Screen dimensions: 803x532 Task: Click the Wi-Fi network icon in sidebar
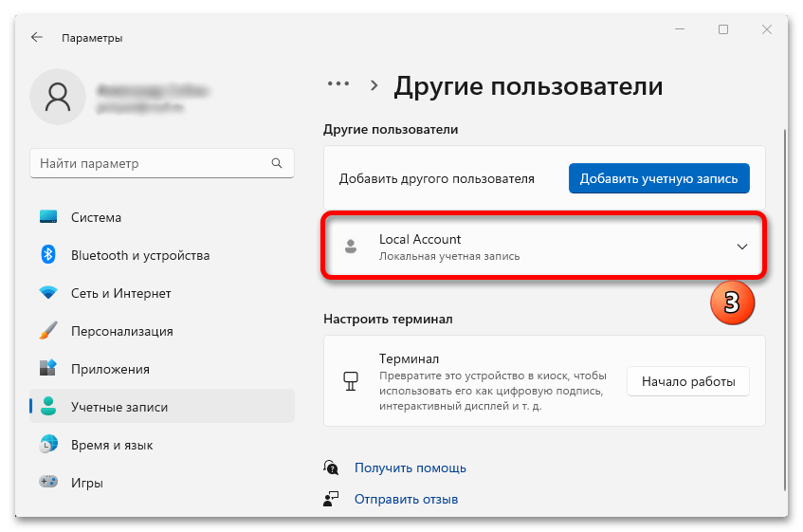pos(48,293)
